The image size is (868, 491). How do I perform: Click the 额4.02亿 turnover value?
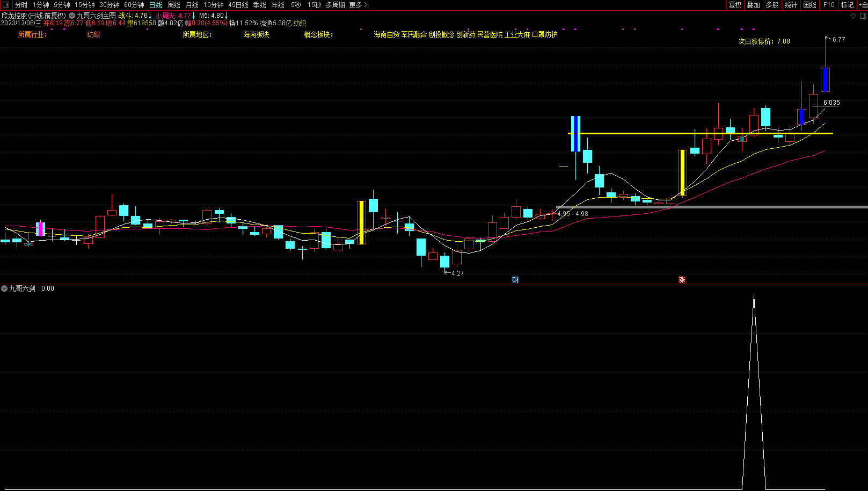tap(170, 23)
